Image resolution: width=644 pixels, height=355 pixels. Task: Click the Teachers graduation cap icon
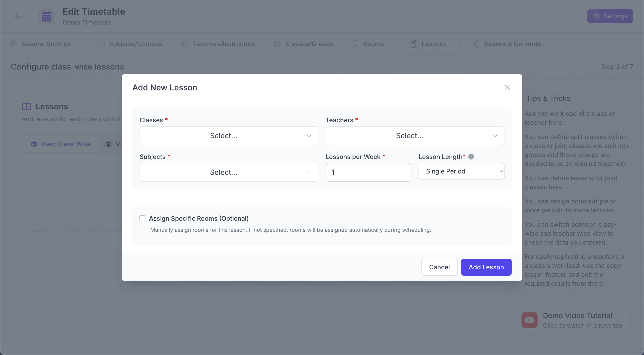click(x=184, y=44)
